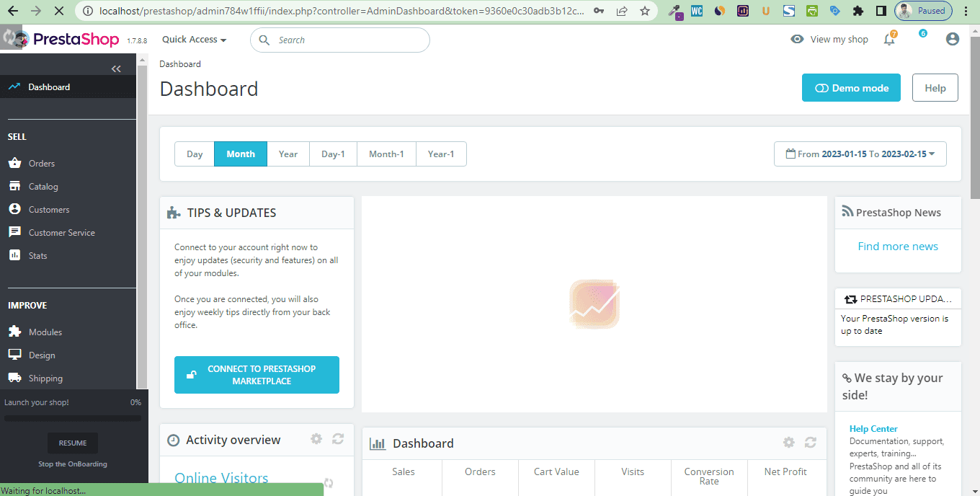Click the share icon in the address bar
Screen dimensions: 980x496
(x=622, y=12)
